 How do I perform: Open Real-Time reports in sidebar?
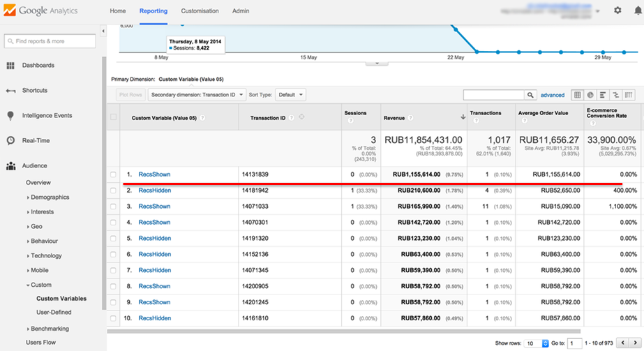click(37, 140)
